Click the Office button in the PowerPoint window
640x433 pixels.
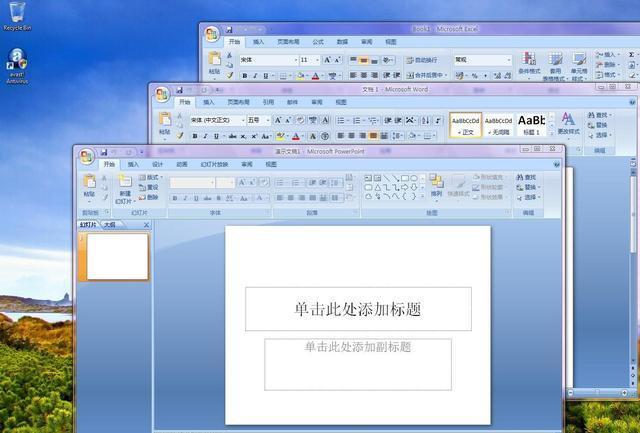point(87,156)
